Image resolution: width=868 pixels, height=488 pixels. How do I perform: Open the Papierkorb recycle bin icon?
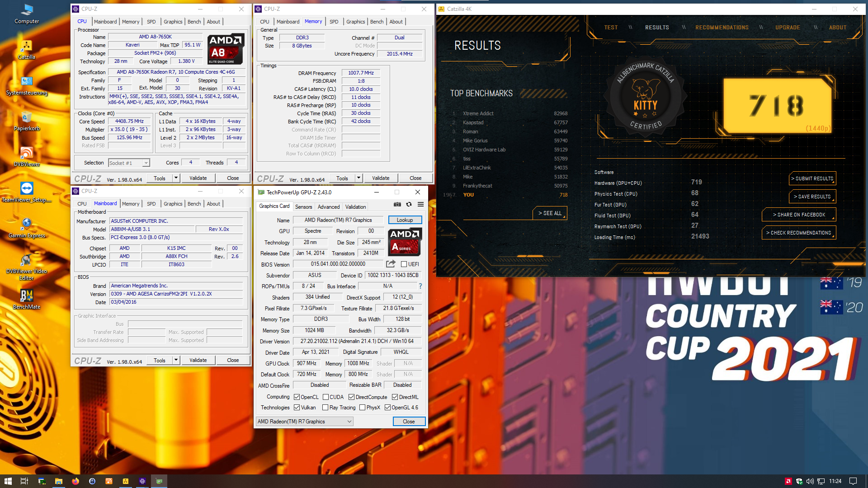(x=27, y=121)
